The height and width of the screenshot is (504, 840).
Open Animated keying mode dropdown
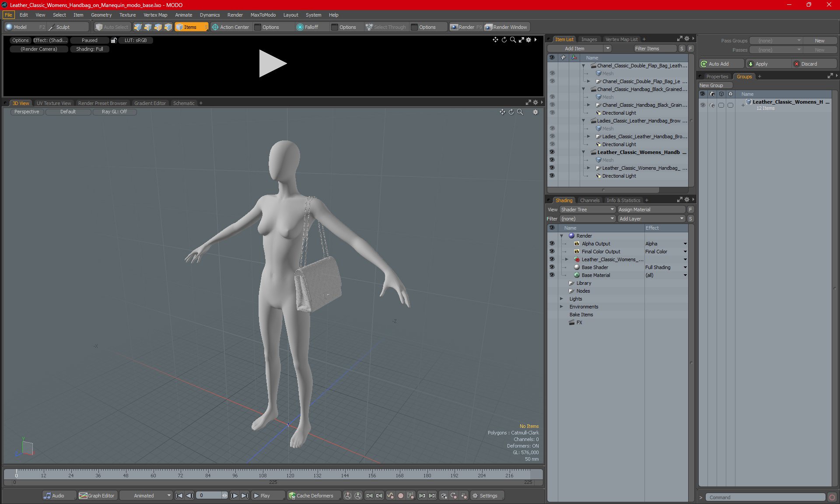coord(146,496)
